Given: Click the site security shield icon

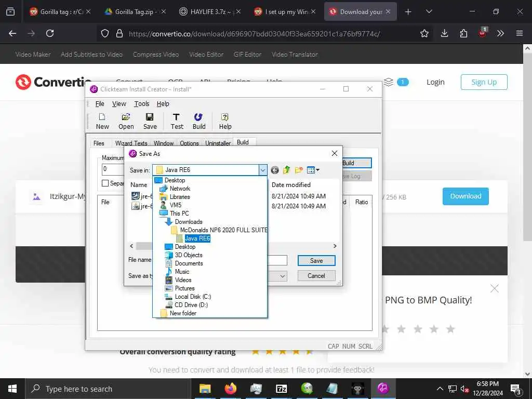Looking at the screenshot, I should point(105,33).
